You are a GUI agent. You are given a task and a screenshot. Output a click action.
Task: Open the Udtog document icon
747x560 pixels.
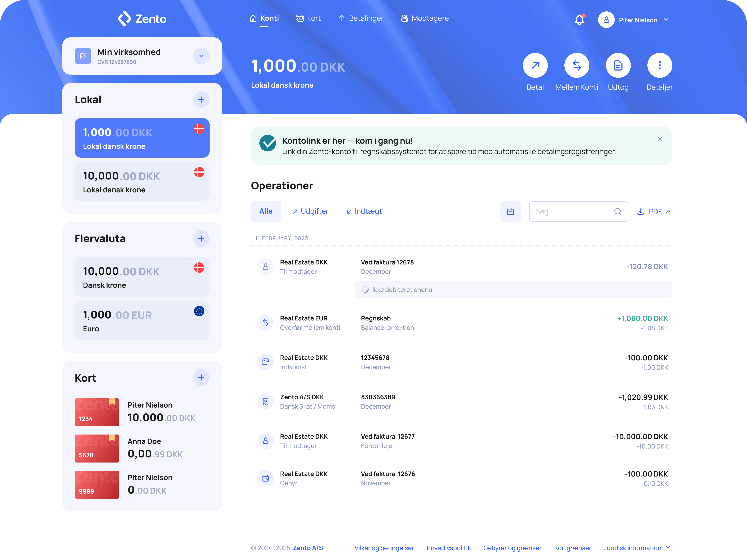[x=618, y=65]
